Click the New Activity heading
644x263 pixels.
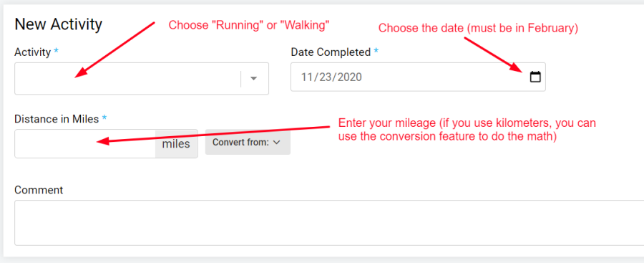tap(59, 24)
